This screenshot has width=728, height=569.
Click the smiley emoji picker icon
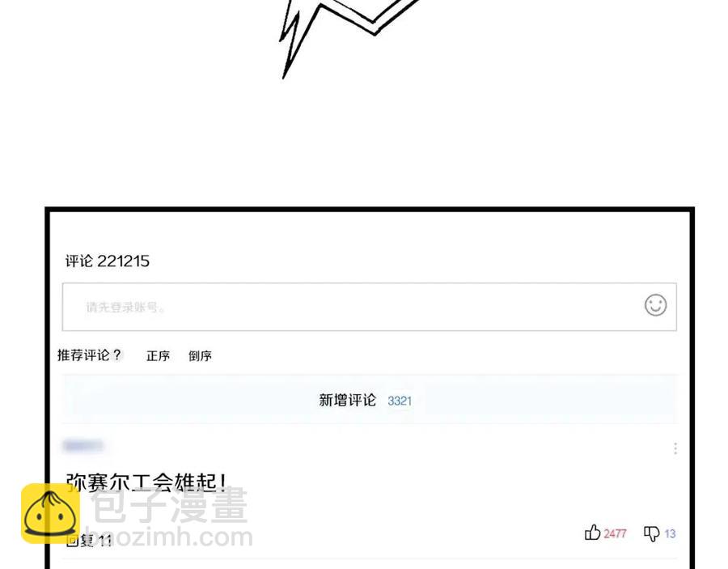[655, 305]
